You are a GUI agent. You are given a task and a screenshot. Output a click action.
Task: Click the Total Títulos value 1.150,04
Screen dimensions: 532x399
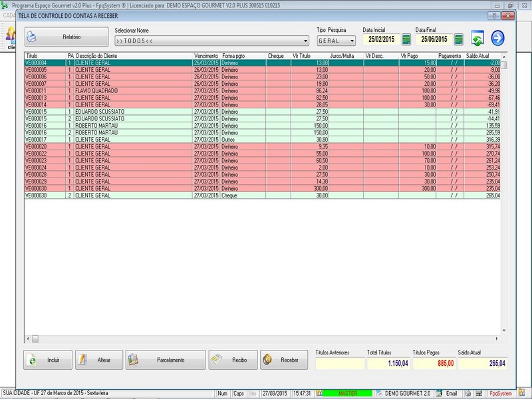[388, 363]
